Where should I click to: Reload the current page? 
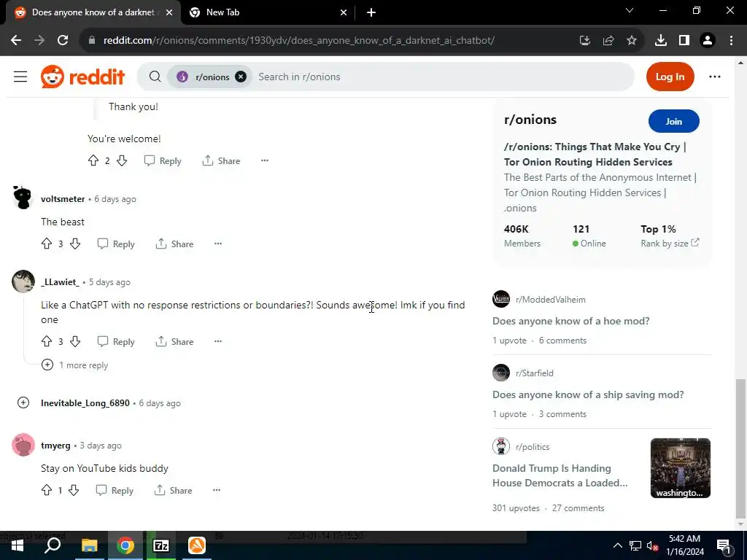click(x=63, y=41)
